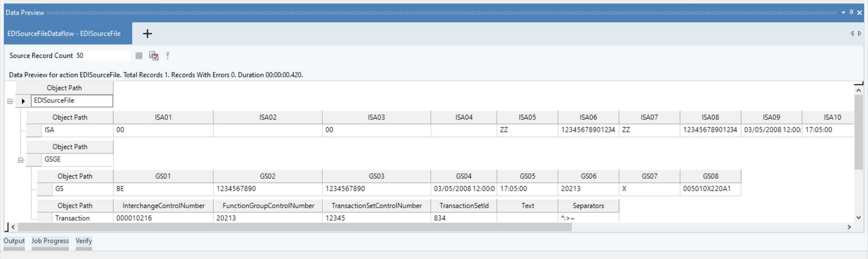The image size is (868, 259).
Task: Click the tab scroll right arrow
Action: coord(860,34)
